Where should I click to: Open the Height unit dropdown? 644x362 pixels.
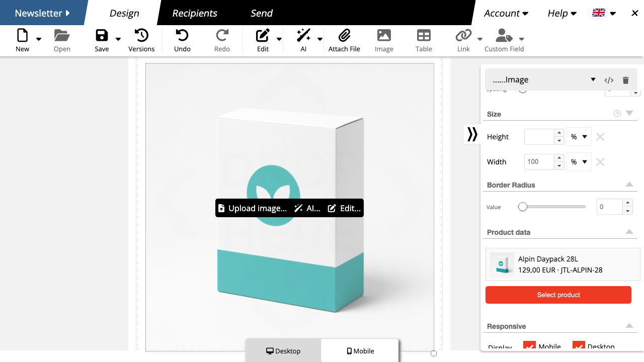(579, 137)
